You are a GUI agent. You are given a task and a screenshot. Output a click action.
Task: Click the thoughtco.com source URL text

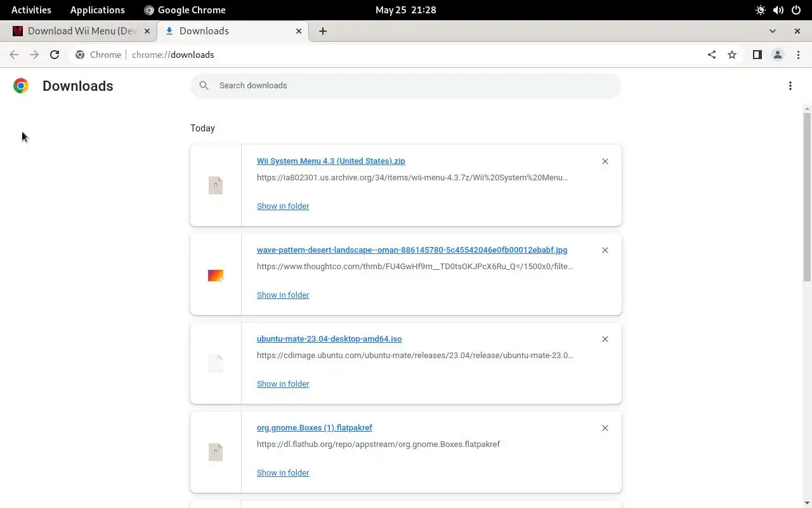(415, 267)
